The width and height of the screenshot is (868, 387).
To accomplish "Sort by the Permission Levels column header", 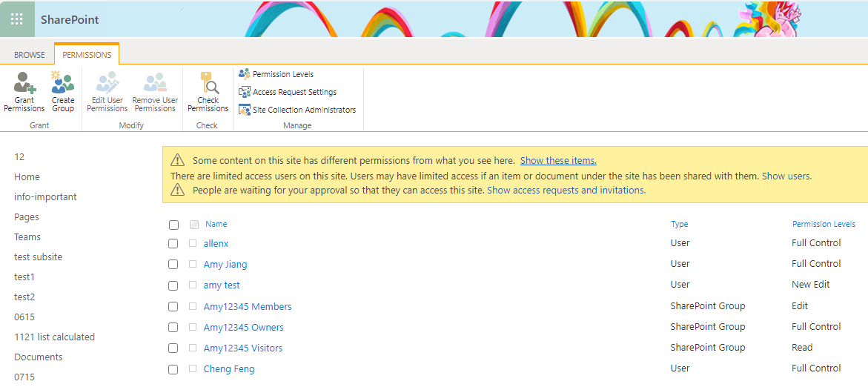I will [824, 224].
